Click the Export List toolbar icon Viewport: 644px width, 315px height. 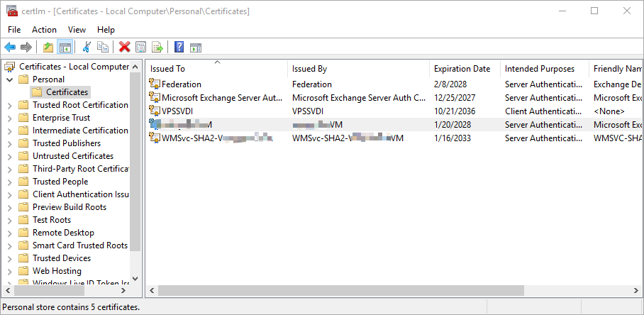pos(157,48)
